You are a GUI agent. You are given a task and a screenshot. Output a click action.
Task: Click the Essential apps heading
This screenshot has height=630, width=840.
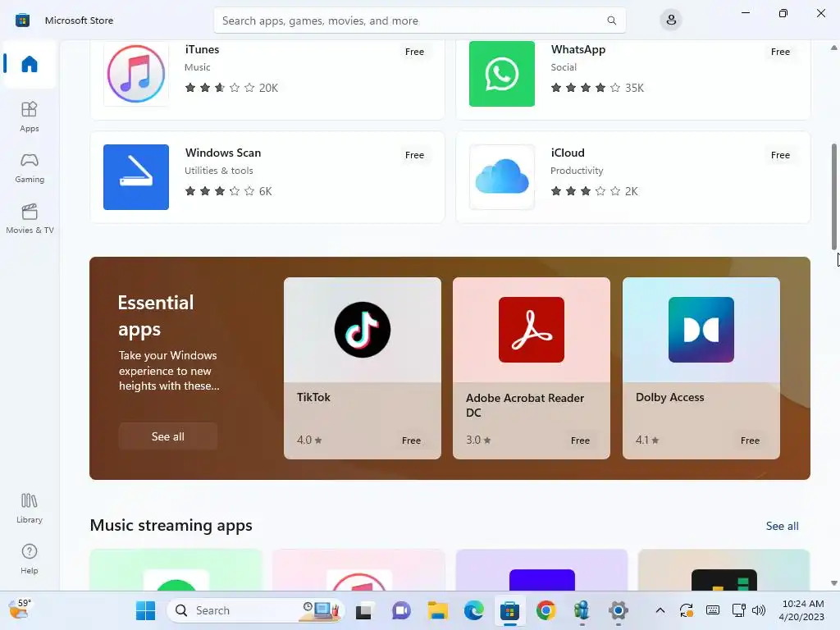(156, 316)
